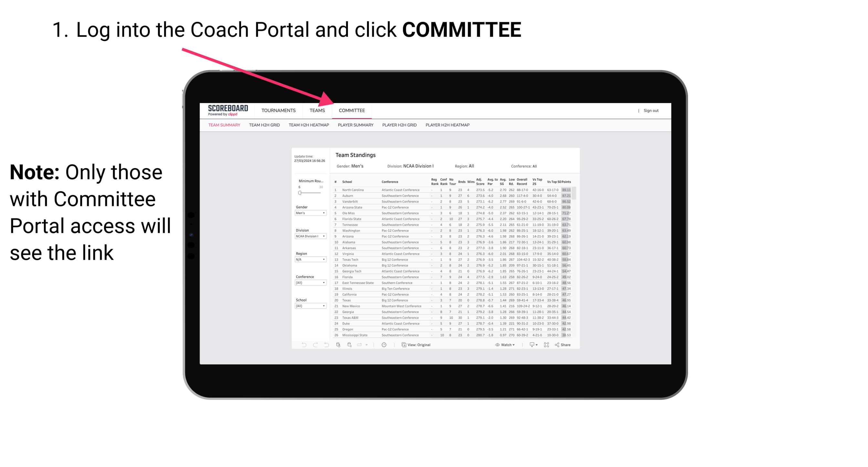Viewport: 868px width, 467px height.
Task: Click Sign out link
Action: [651, 111]
